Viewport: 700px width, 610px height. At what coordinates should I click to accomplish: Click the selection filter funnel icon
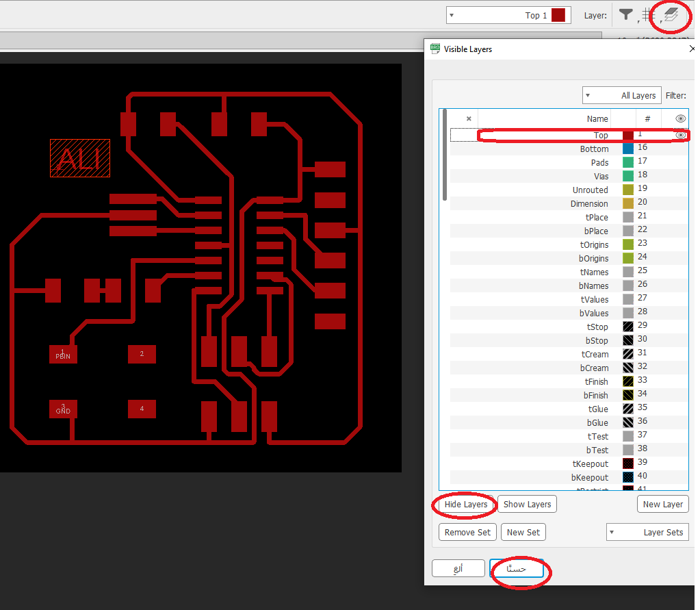pyautogui.click(x=626, y=15)
